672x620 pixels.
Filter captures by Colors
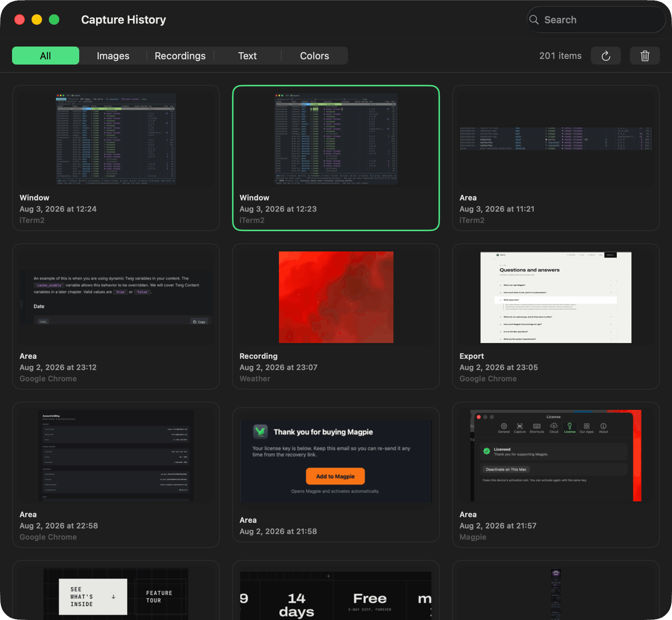point(315,56)
